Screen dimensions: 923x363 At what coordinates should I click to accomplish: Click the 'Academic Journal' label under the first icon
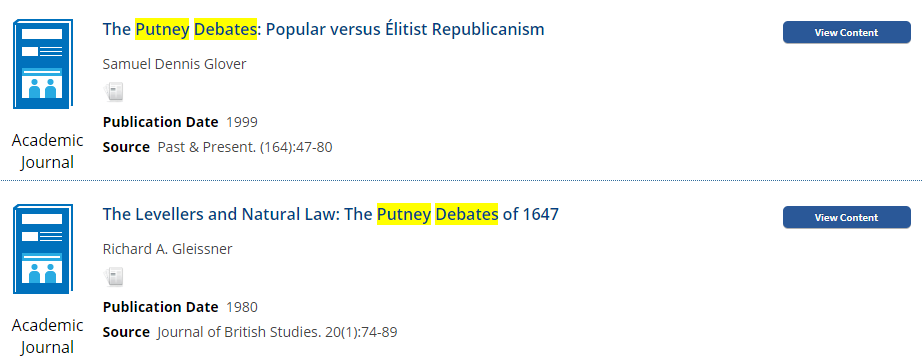click(x=47, y=151)
